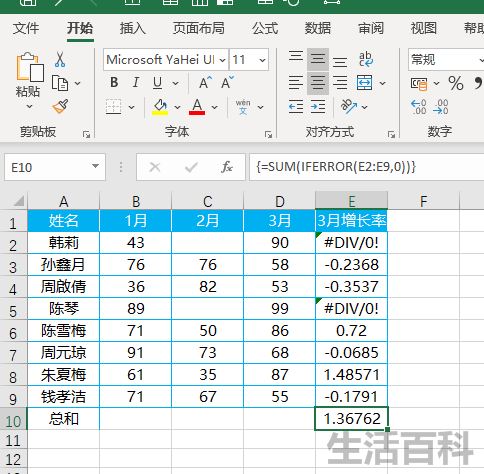Screen dimensions: 484x474
Task: Increase decimal places
Action: pyautogui.click(x=419, y=107)
